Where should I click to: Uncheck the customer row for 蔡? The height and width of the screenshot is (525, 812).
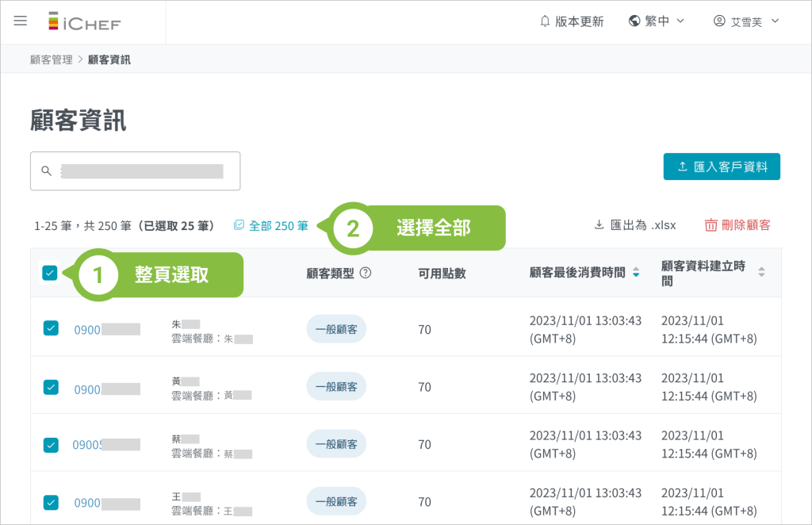[51, 445]
